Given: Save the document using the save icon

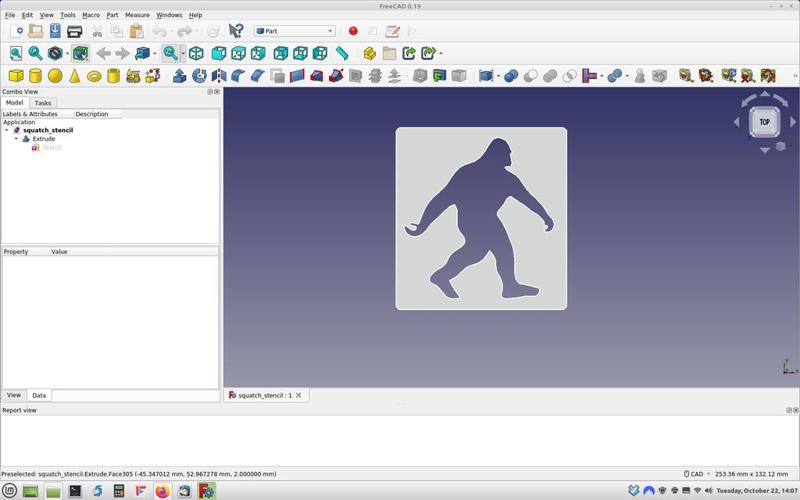Looking at the screenshot, I should pos(55,31).
